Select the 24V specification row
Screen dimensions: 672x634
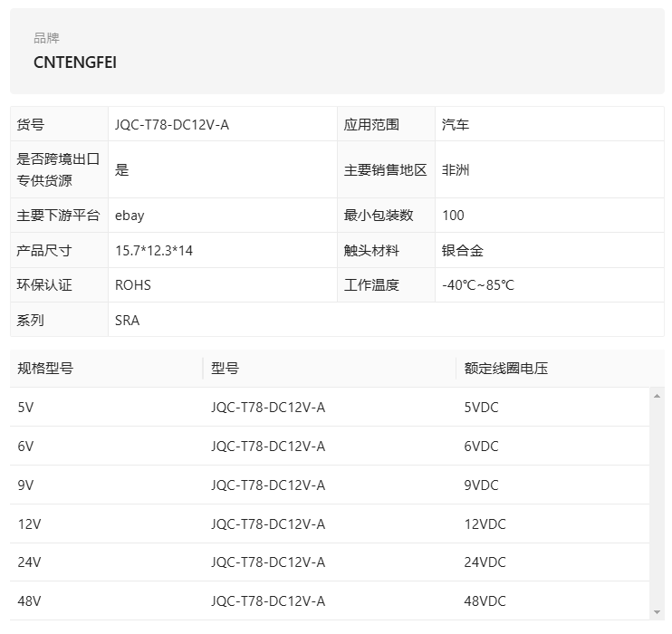coord(330,562)
